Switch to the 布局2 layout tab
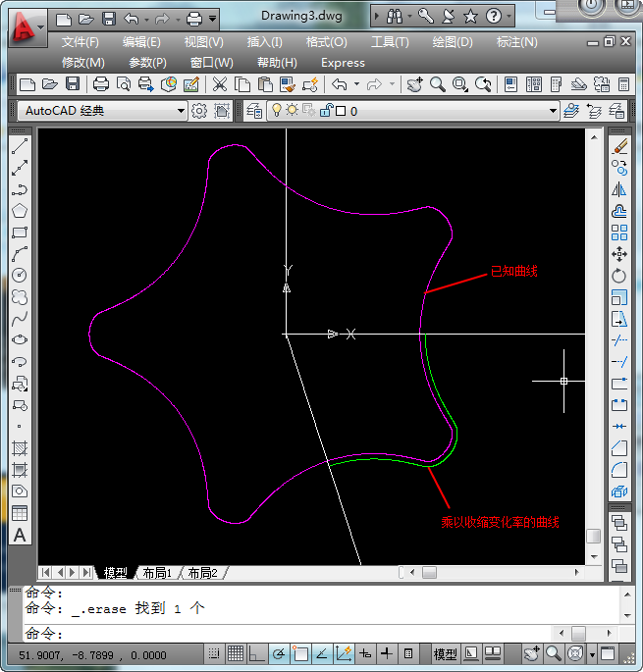643x672 pixels. (x=202, y=573)
